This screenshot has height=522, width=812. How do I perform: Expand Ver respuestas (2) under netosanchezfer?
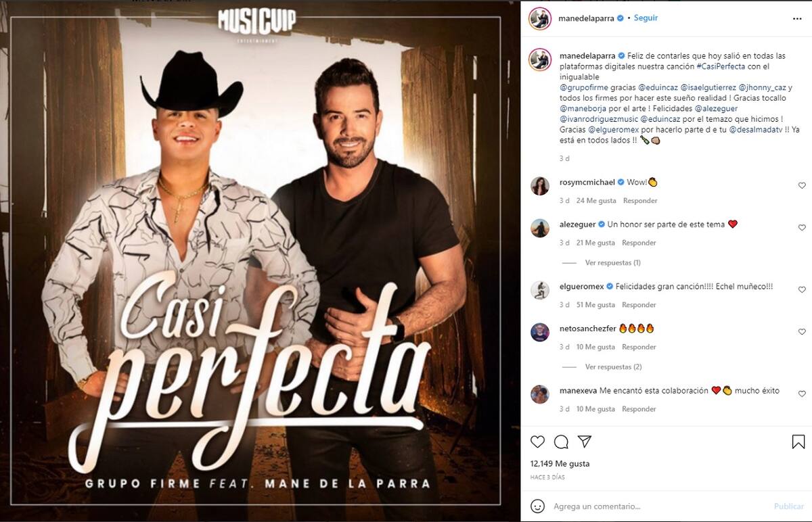(x=612, y=366)
